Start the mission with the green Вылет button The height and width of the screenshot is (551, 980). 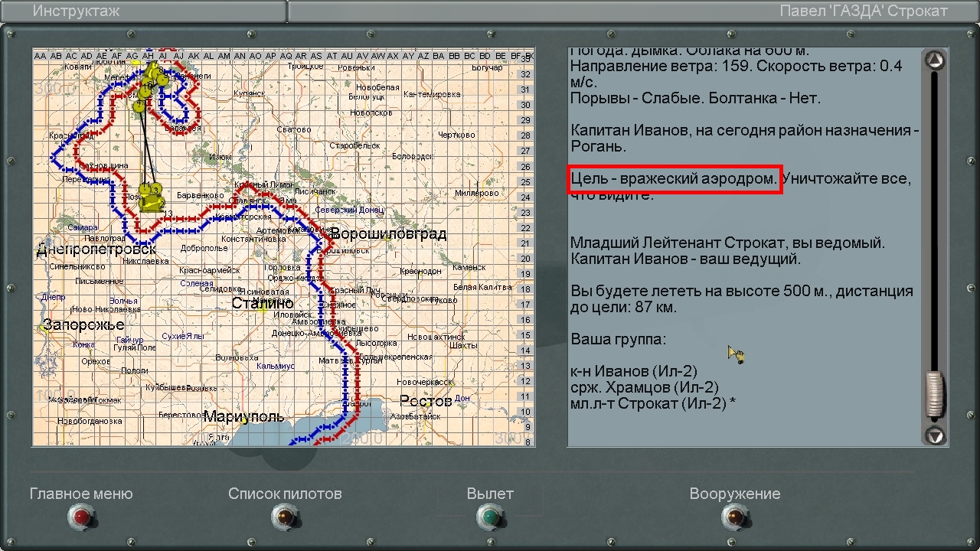pos(490,518)
